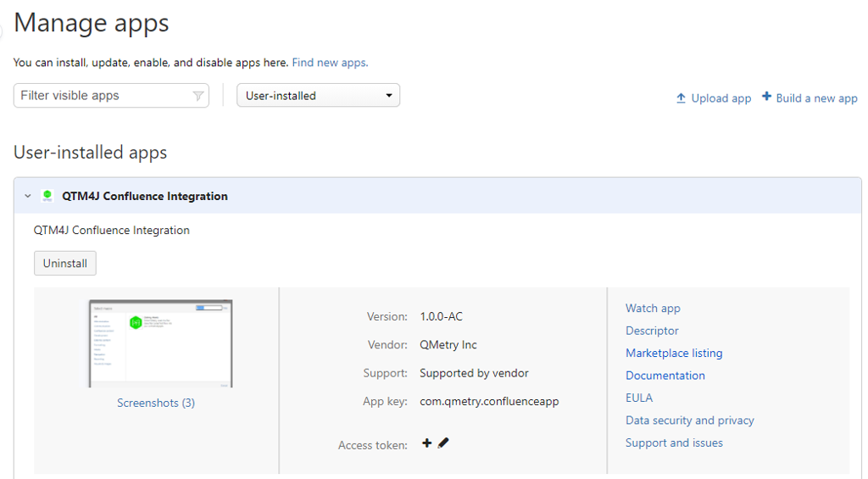Screen dimensions: 868x479
Task: Open the Marketplace listing link
Action: tap(674, 353)
